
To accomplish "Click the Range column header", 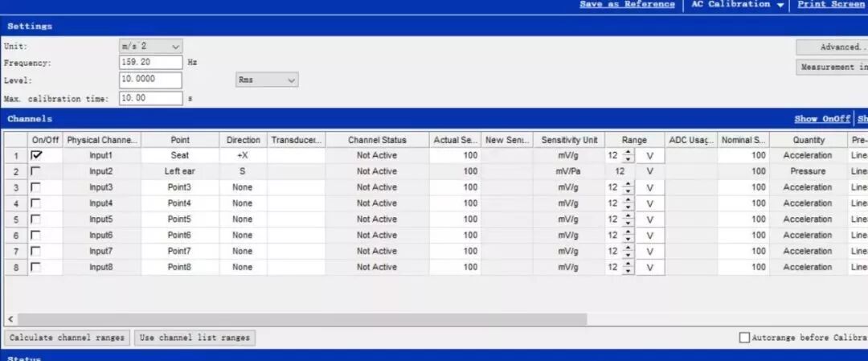I will tap(634, 140).
